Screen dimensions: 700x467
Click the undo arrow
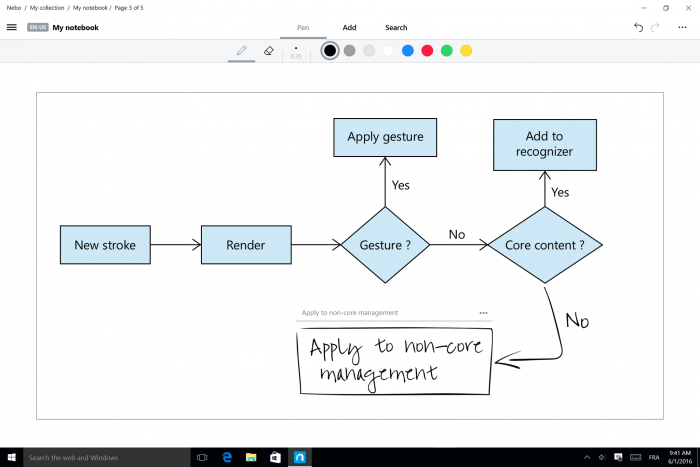pyautogui.click(x=638, y=28)
